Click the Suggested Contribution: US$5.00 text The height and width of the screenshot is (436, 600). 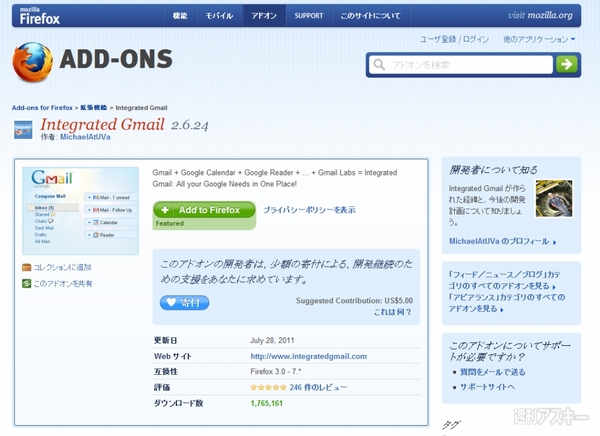point(354,301)
